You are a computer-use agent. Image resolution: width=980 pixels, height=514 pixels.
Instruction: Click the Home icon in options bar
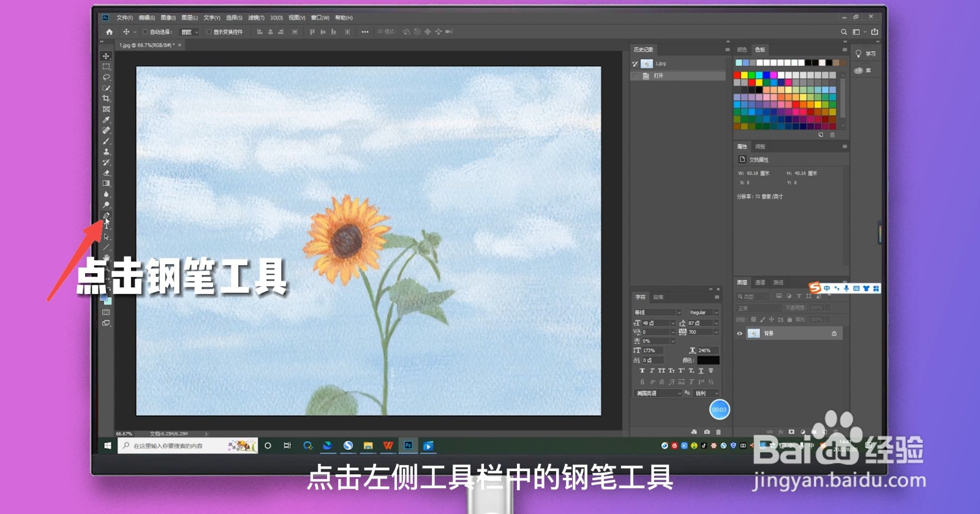click(x=109, y=32)
